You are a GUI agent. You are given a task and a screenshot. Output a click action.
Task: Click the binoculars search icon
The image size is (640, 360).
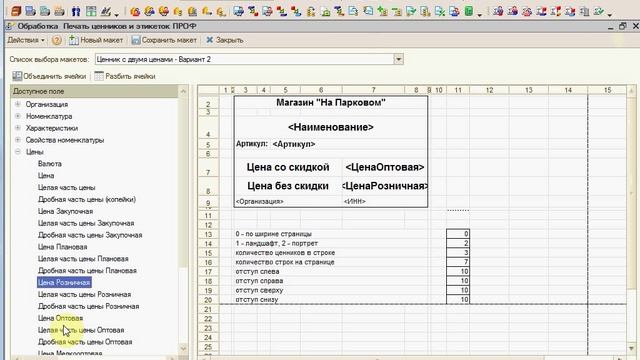(76, 11)
